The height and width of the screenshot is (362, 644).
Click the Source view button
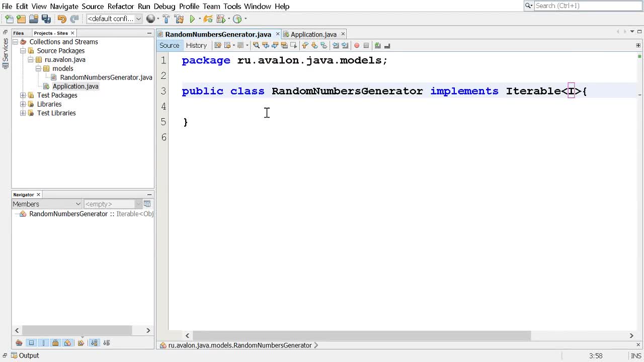pyautogui.click(x=169, y=45)
